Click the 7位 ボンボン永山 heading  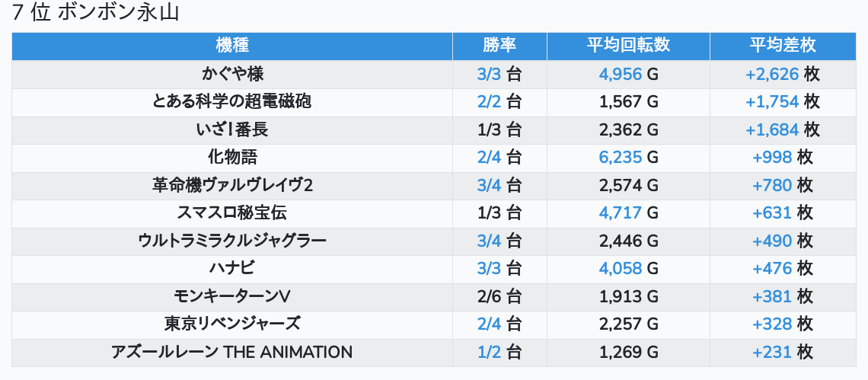(x=96, y=13)
